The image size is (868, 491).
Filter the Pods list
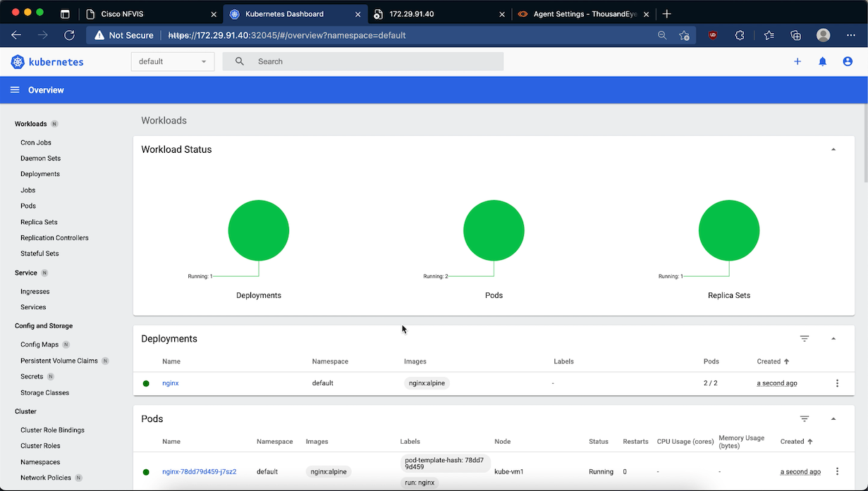805,419
